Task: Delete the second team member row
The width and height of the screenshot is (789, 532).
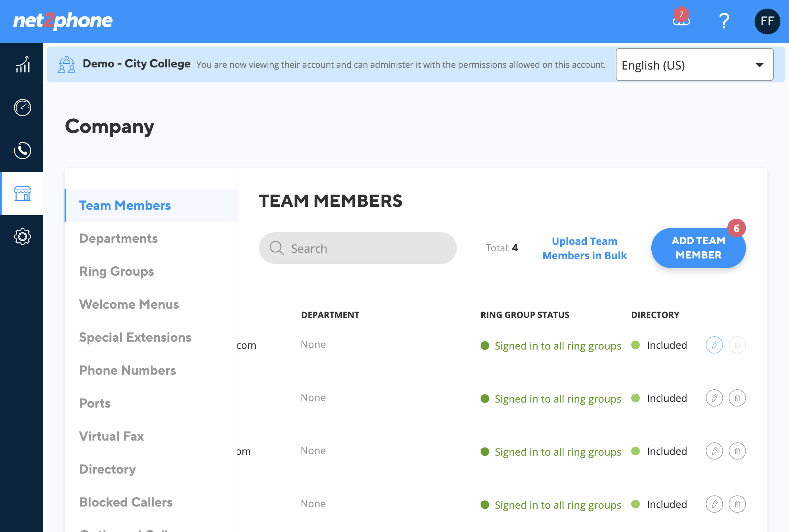Action: click(737, 398)
